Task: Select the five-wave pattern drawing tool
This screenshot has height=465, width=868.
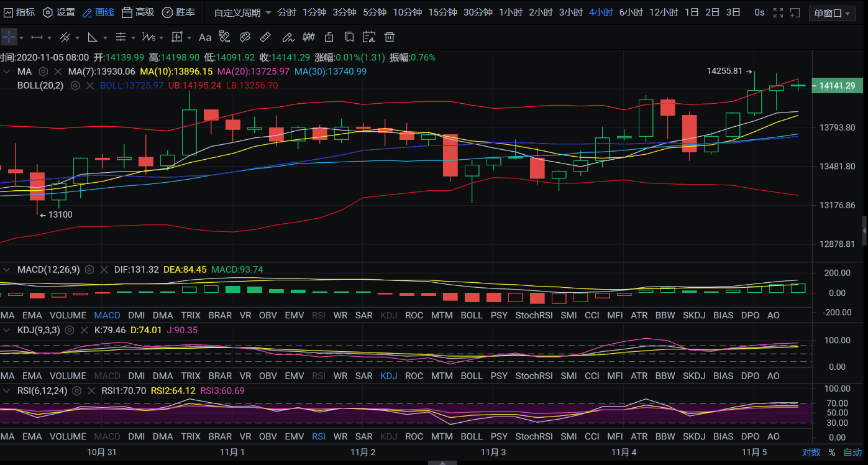Action: click(148, 37)
